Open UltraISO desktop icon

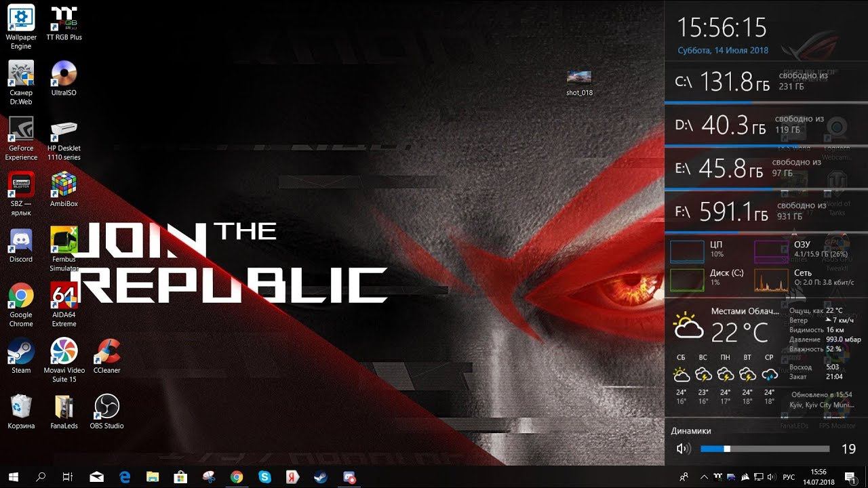pos(64,78)
